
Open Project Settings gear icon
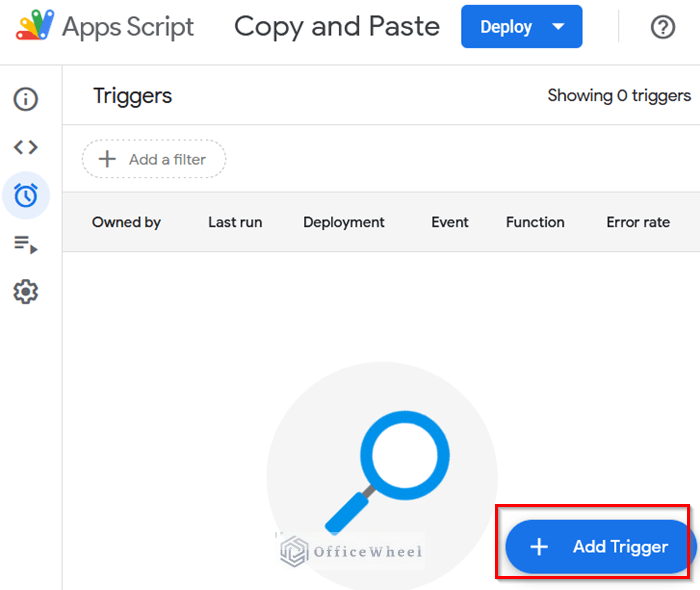tap(26, 292)
